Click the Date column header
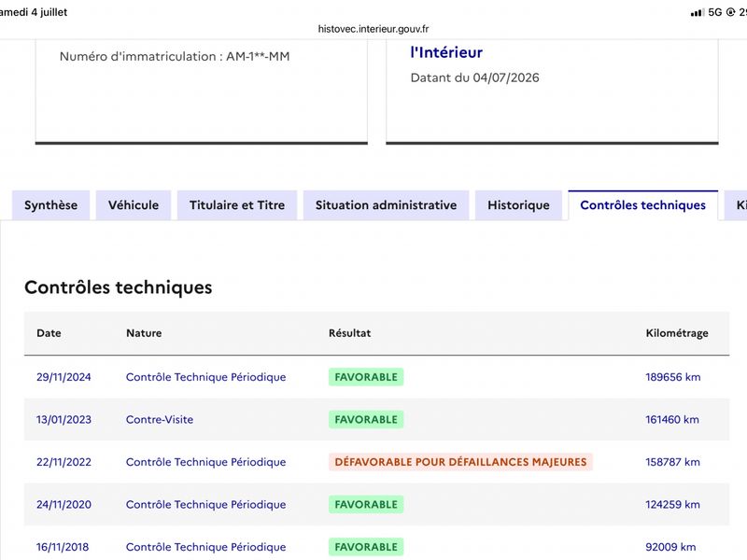 (x=49, y=333)
